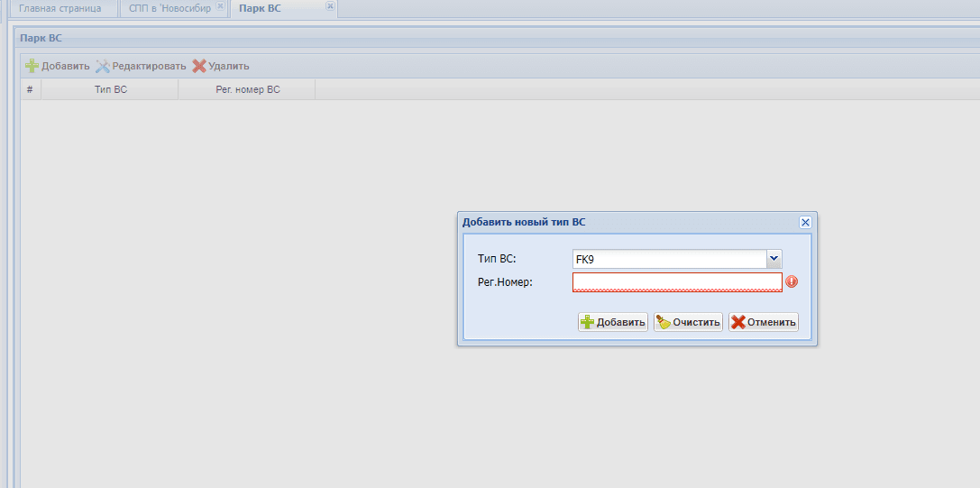The height and width of the screenshot is (488, 980).
Task: Close the Парк ВС tab
Action: (x=330, y=6)
